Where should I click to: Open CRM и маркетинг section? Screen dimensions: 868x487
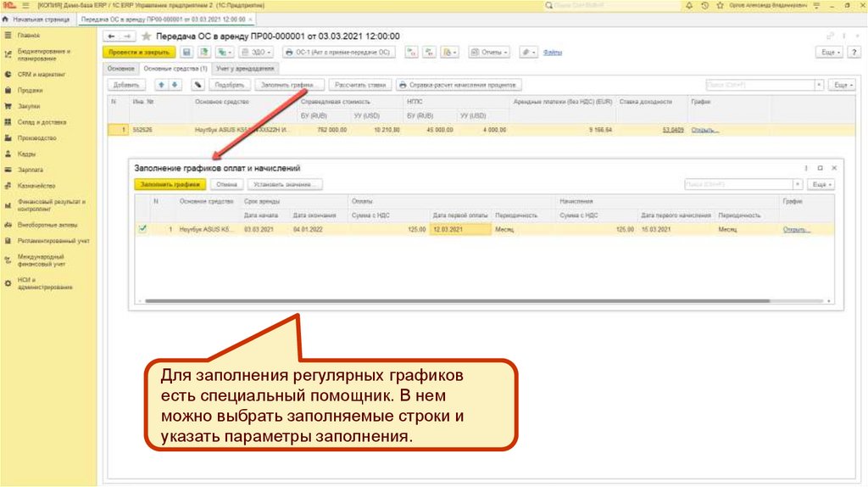point(41,75)
